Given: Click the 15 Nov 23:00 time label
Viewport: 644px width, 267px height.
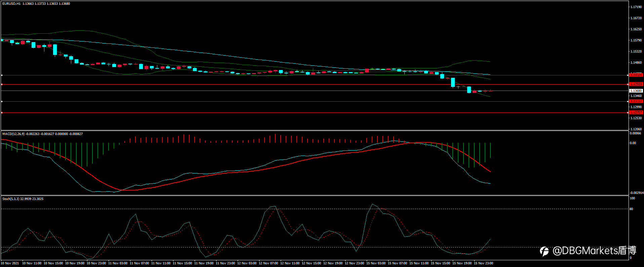Looking at the screenshot, I should click(483, 263).
